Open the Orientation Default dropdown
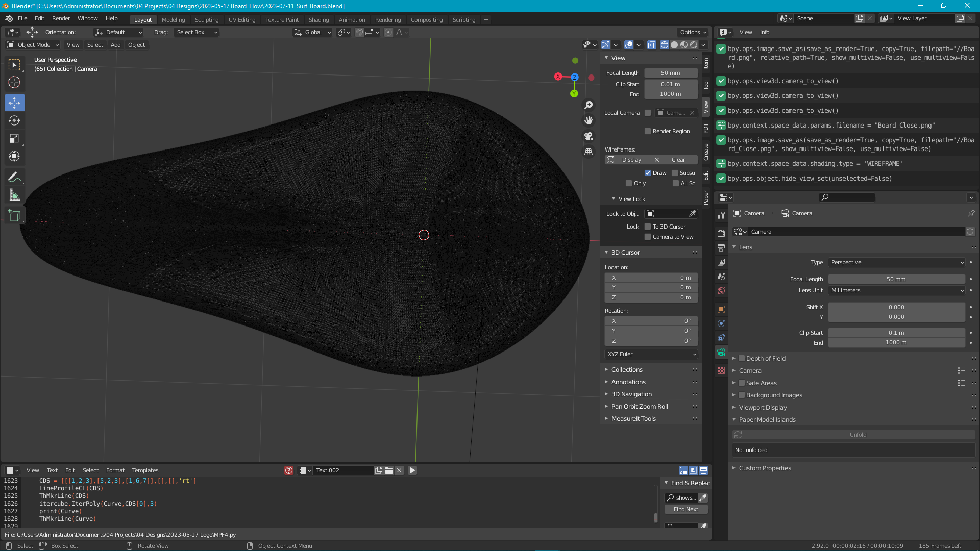Screen dimensions: 980x551 tap(119, 32)
